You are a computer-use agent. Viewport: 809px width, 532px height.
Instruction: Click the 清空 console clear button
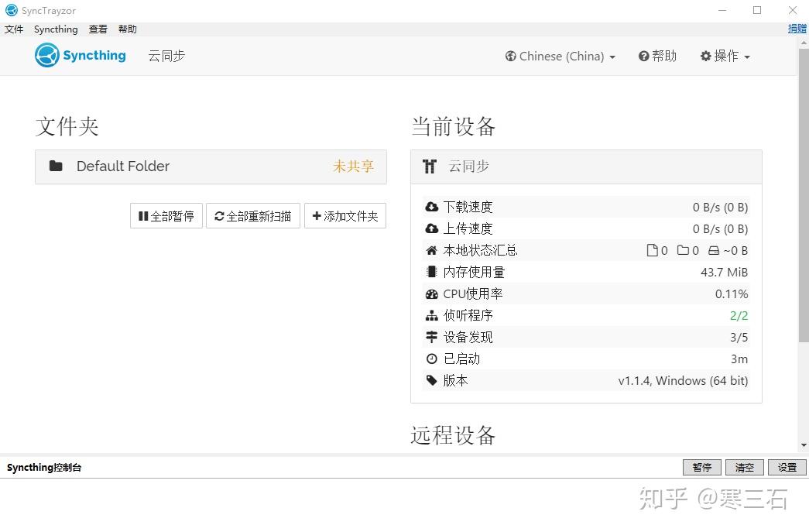[x=744, y=467]
